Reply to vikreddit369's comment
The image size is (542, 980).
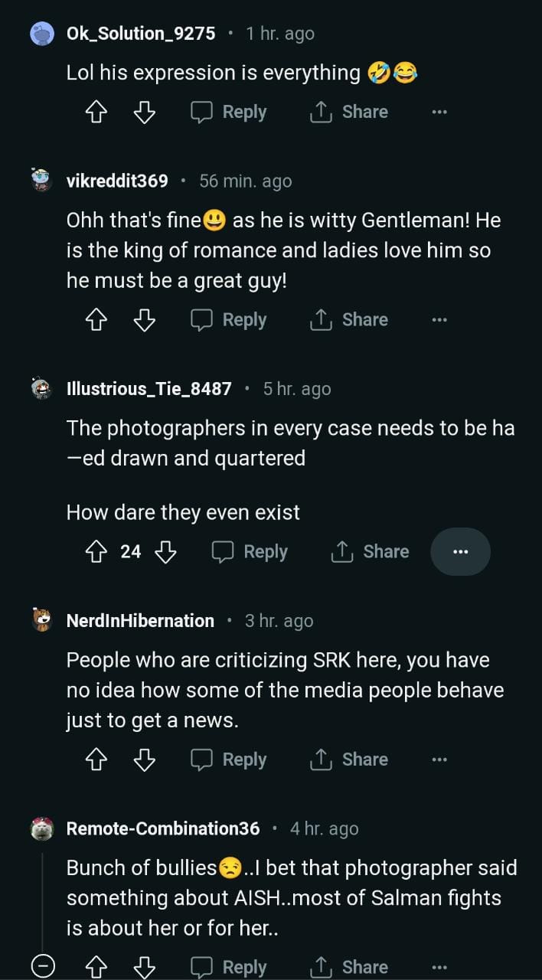(x=229, y=321)
